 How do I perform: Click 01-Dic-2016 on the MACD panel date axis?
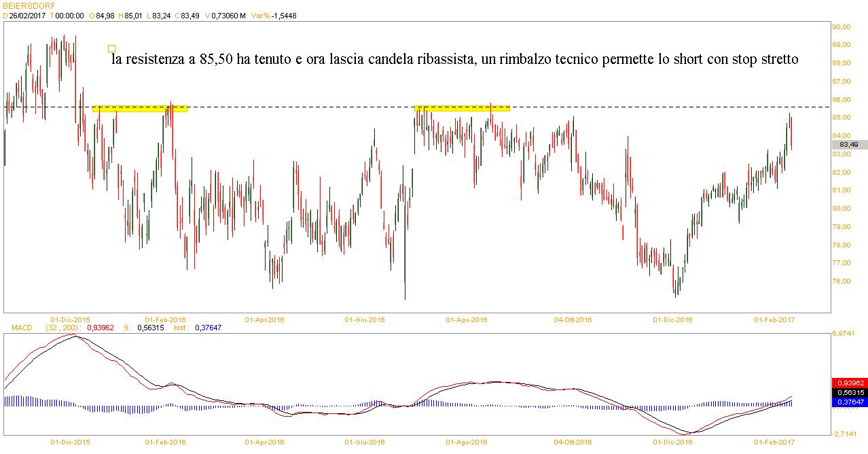tap(673, 442)
